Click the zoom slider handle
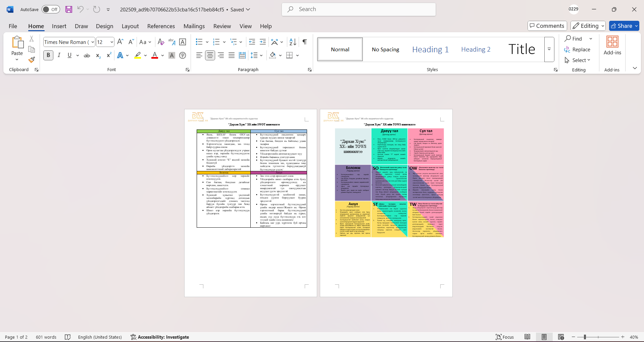 [585, 337]
